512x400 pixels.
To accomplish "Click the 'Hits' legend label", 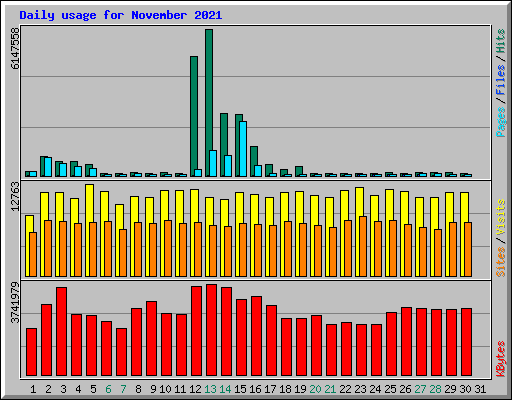I will [x=500, y=41].
